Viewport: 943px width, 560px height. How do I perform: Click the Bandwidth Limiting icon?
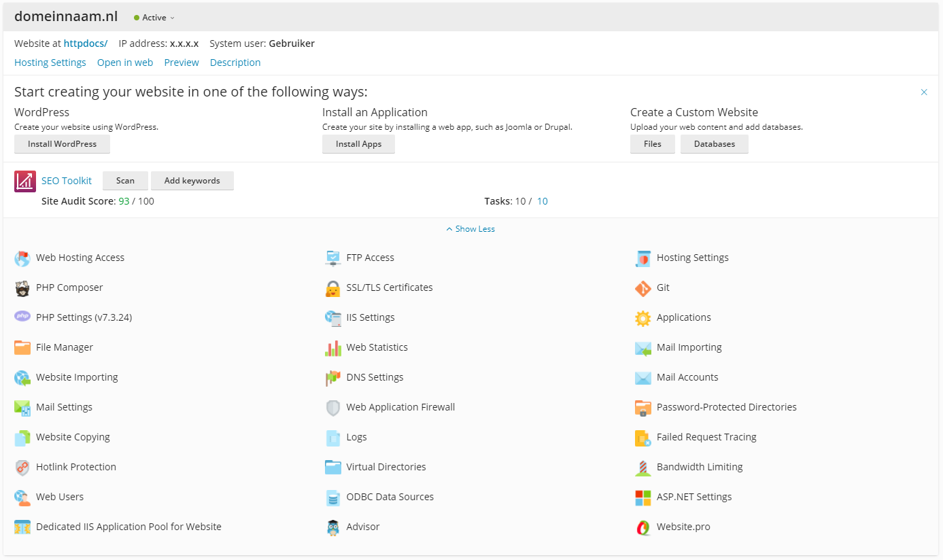[x=642, y=468]
